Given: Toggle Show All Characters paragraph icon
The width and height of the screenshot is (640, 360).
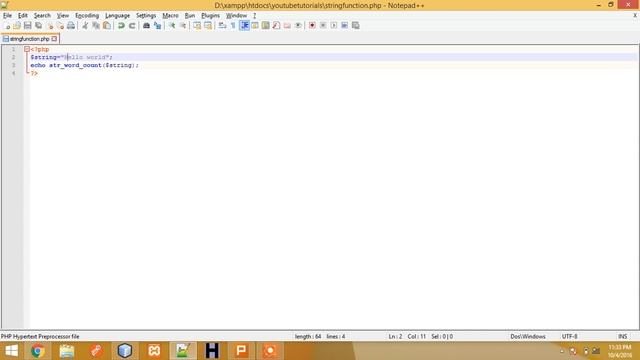Looking at the screenshot, I should (233, 25).
